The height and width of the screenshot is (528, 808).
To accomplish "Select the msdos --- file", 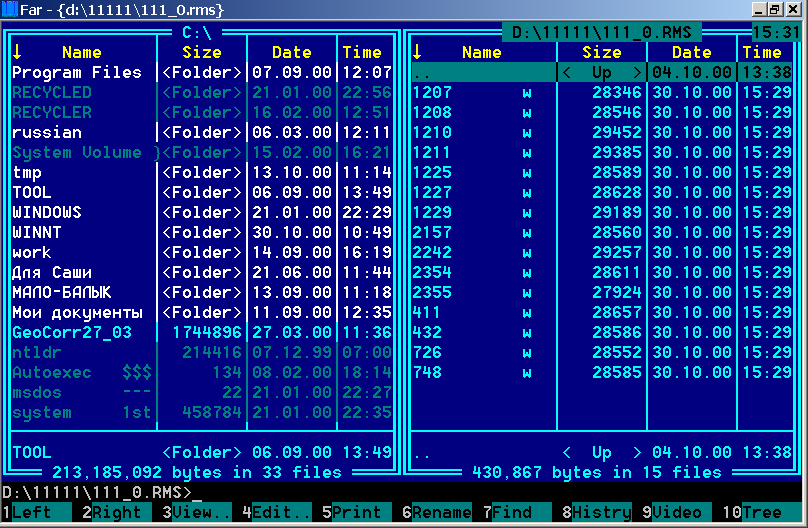I will pyautogui.click(x=201, y=393).
